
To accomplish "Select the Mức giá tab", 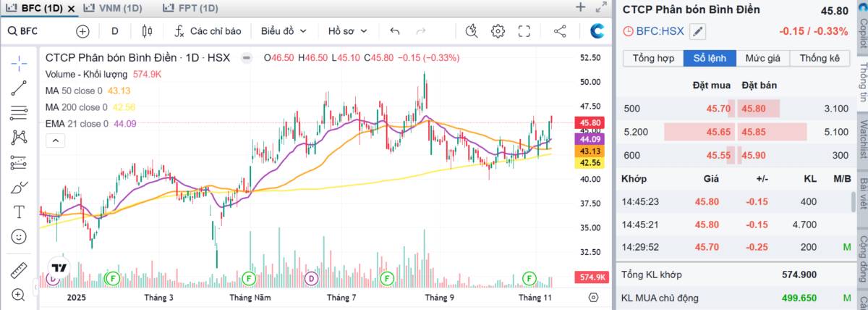I will 762,58.
